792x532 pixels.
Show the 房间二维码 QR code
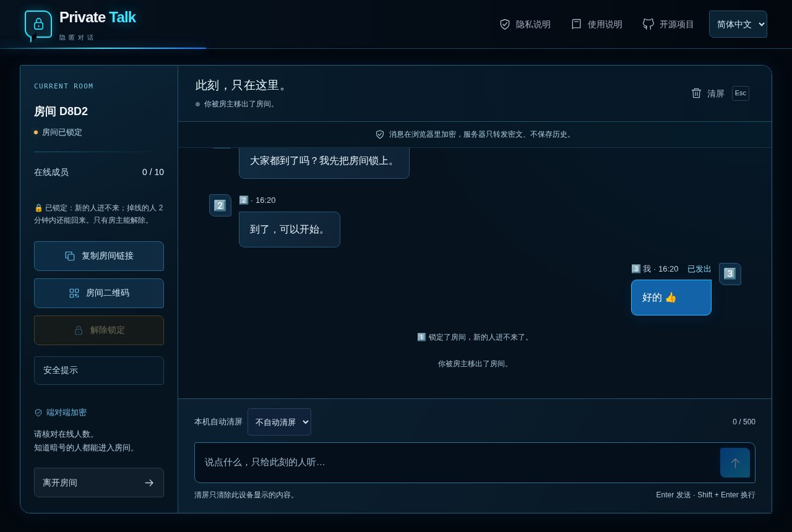99,293
